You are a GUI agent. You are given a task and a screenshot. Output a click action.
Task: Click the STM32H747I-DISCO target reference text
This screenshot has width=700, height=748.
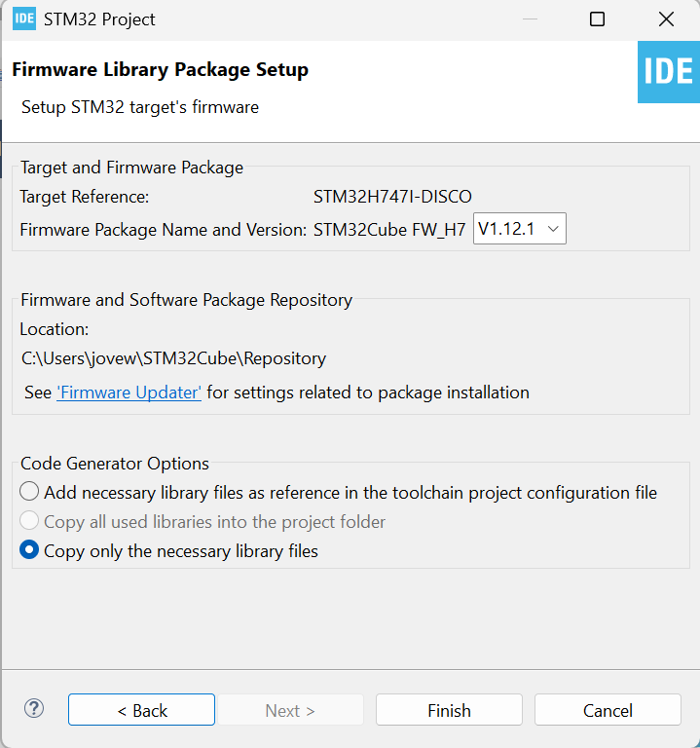click(x=392, y=197)
